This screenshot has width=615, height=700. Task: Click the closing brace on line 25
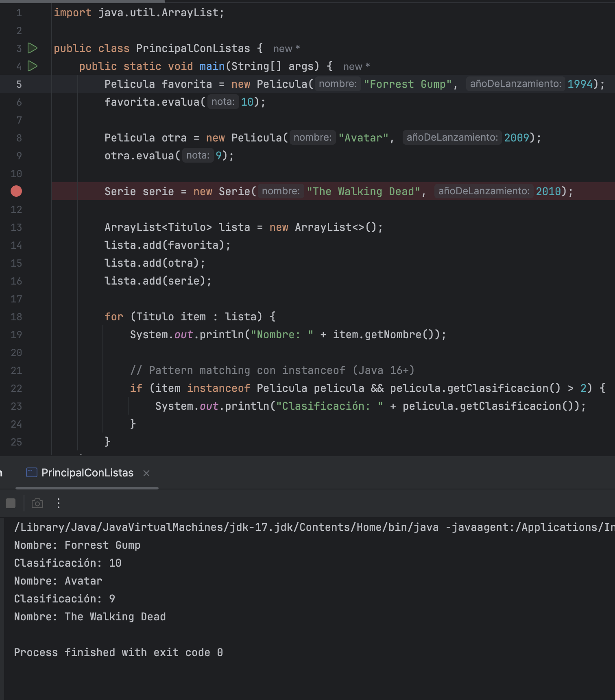107,442
